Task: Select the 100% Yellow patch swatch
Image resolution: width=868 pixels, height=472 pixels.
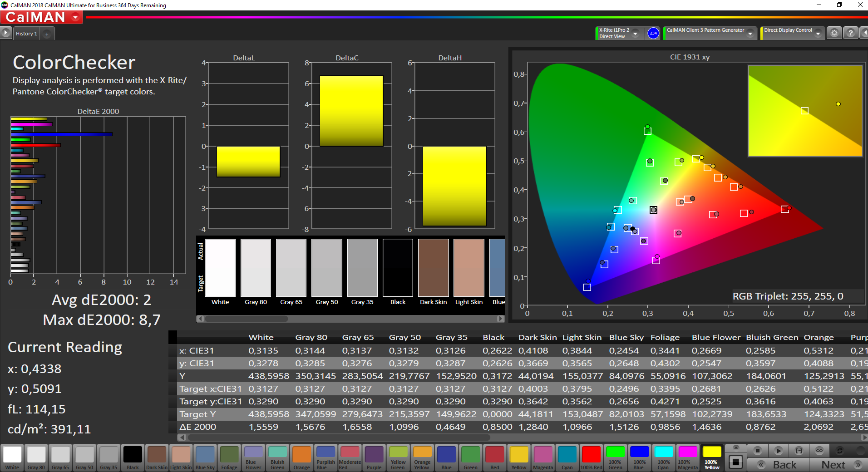Action: coord(712,457)
